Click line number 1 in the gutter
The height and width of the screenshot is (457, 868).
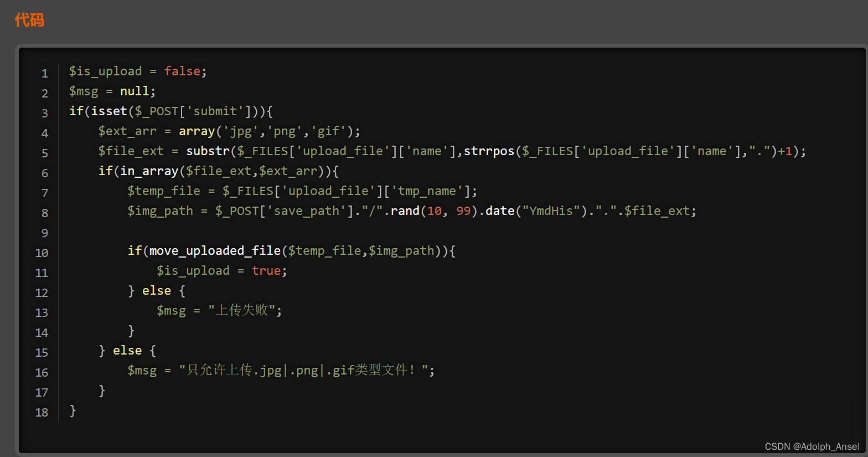coord(45,73)
